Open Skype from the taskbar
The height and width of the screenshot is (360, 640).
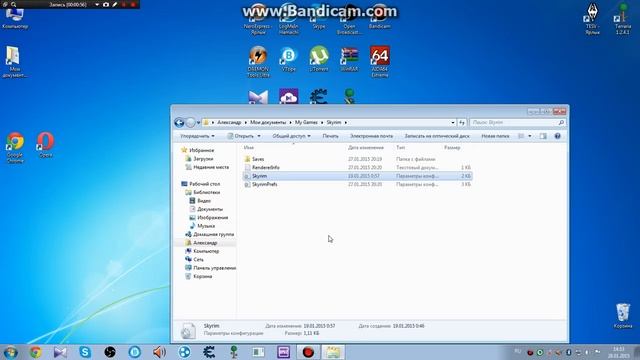pos(85,352)
